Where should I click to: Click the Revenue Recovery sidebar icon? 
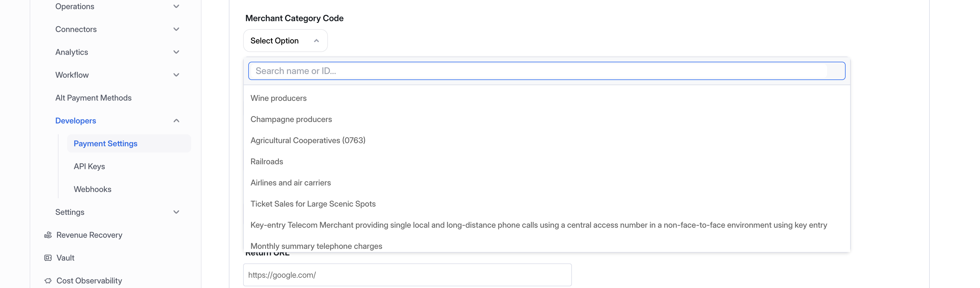tap(48, 235)
